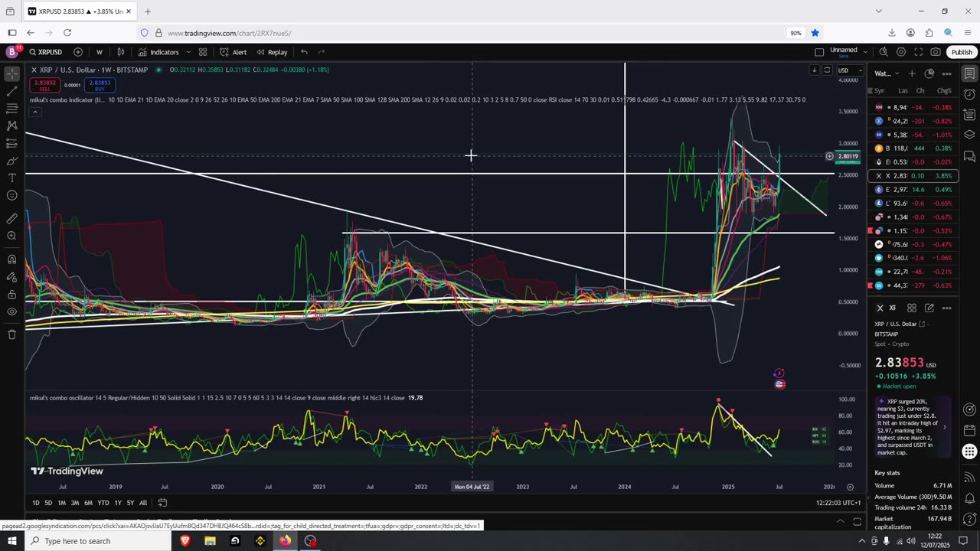Open the XRPUSD symbol search
This screenshot has height=551, width=980.
coord(46,52)
